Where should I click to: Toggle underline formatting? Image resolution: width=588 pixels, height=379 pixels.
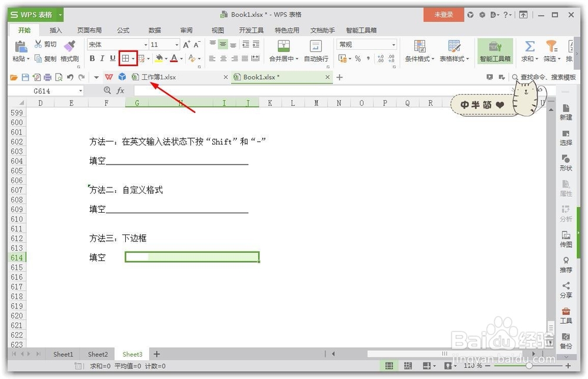click(x=112, y=58)
